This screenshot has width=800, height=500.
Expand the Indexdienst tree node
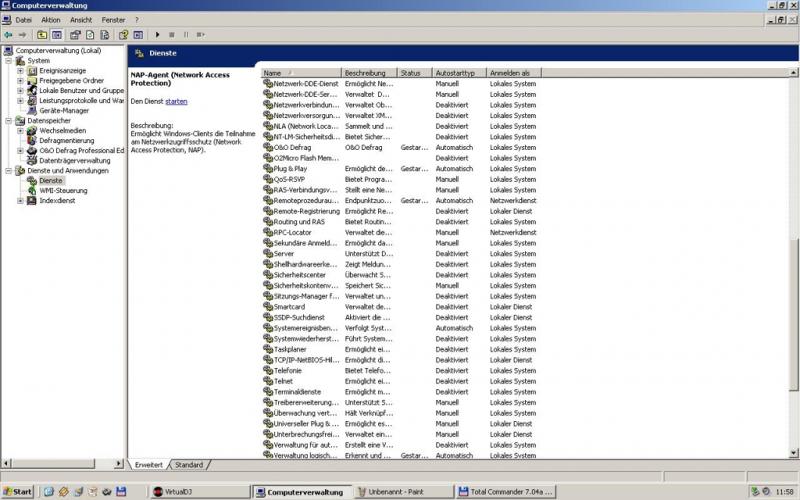[x=20, y=200]
